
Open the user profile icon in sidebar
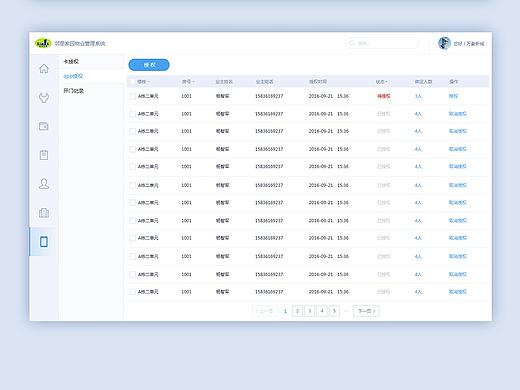pyautogui.click(x=44, y=184)
